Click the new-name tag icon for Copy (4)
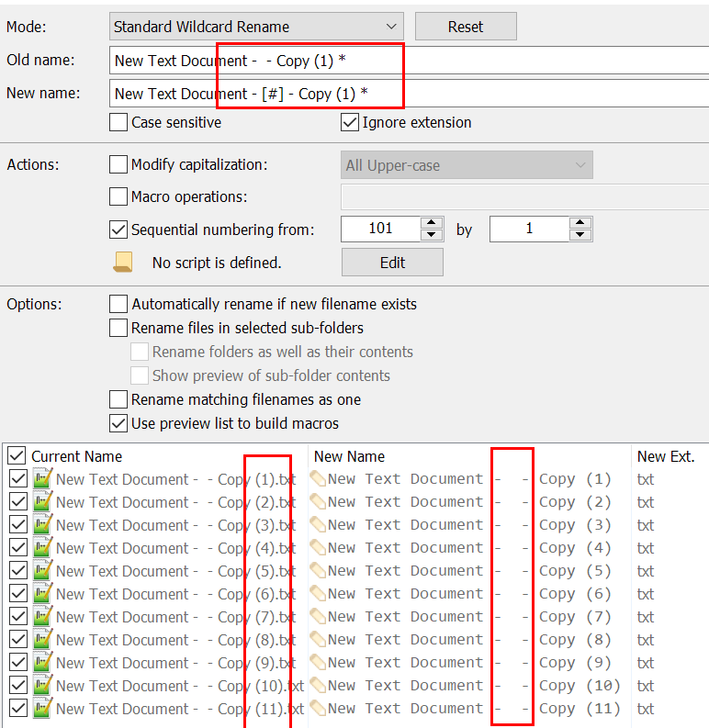 coord(319,547)
